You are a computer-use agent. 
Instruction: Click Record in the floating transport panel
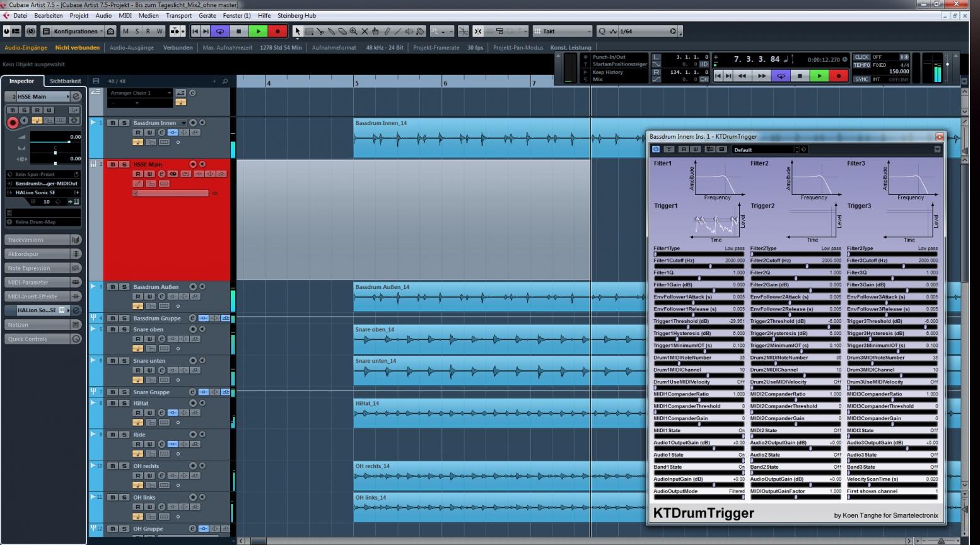pos(838,76)
